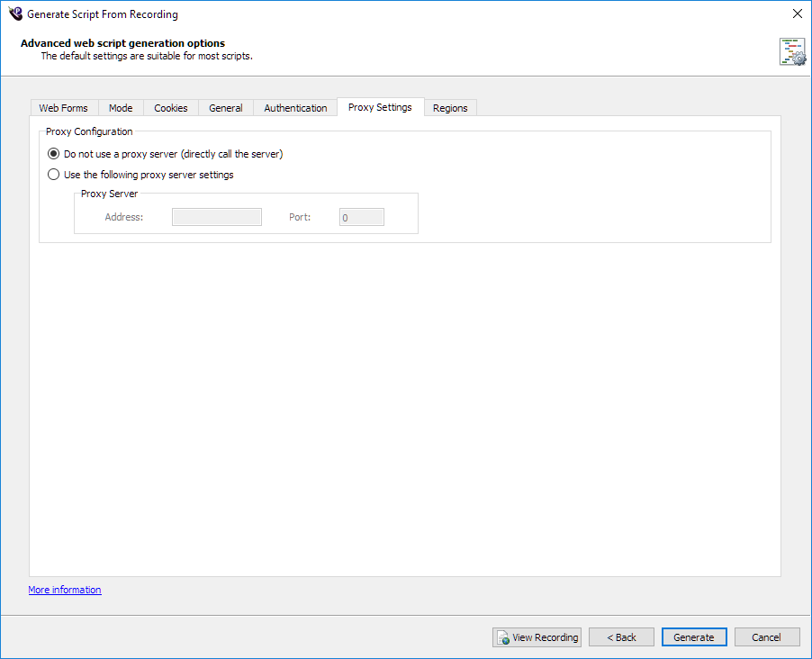This screenshot has height=659, width=812.
Task: Select "Do not use a proxy server" option
Action: [x=54, y=154]
